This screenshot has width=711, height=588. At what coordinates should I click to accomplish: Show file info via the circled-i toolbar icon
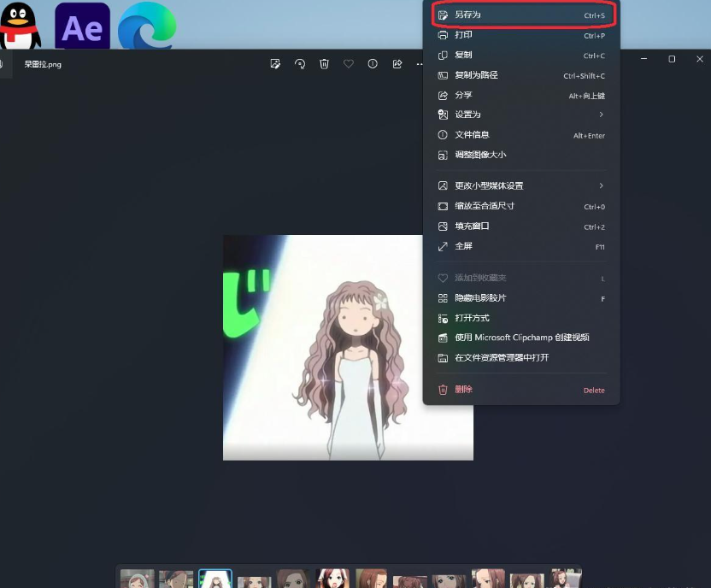point(373,64)
